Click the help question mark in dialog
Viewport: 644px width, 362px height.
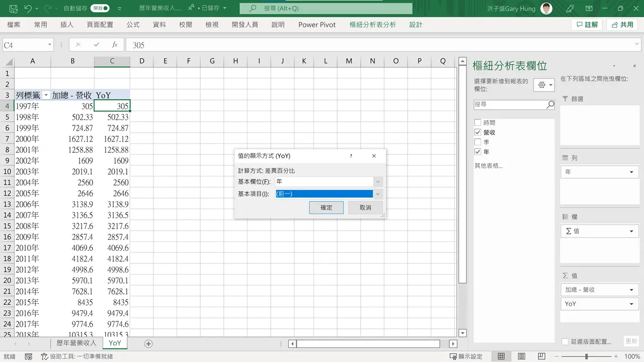click(351, 156)
